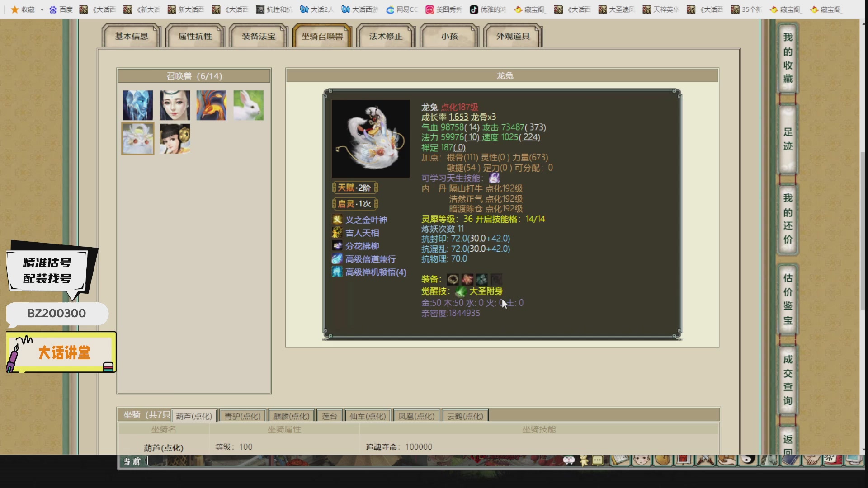This screenshot has width=868, height=488.
Task: Expand the 收藏 bookmarks dropdown arrow
Action: point(42,9)
